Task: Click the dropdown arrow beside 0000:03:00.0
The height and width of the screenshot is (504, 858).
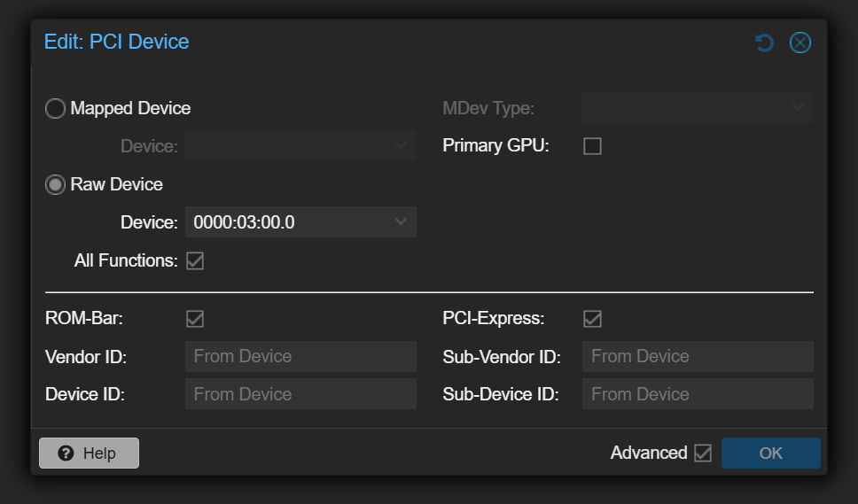Action: pyautogui.click(x=401, y=222)
